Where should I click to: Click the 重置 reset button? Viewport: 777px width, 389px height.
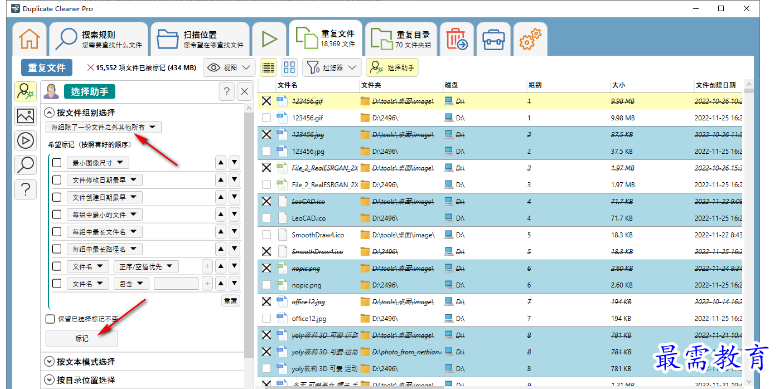[x=230, y=301]
